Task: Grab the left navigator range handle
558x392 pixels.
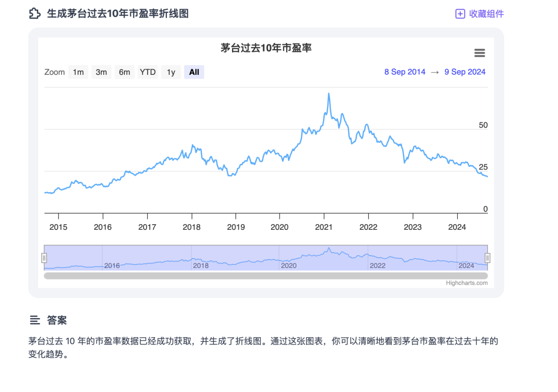Action: click(x=44, y=258)
